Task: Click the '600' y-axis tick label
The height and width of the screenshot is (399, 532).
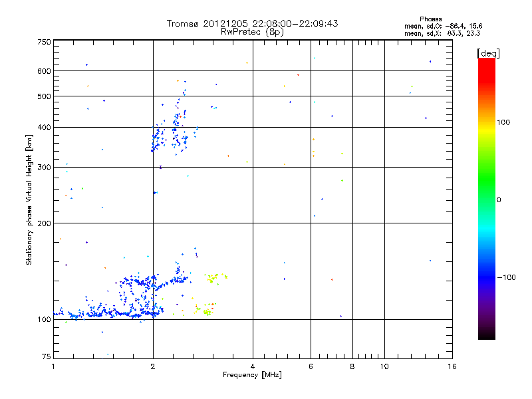Action: [44, 71]
